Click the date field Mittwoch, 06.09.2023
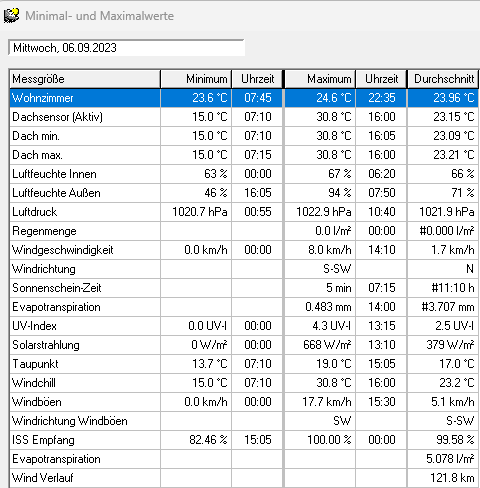This screenshot has width=480, height=488. (x=127, y=48)
